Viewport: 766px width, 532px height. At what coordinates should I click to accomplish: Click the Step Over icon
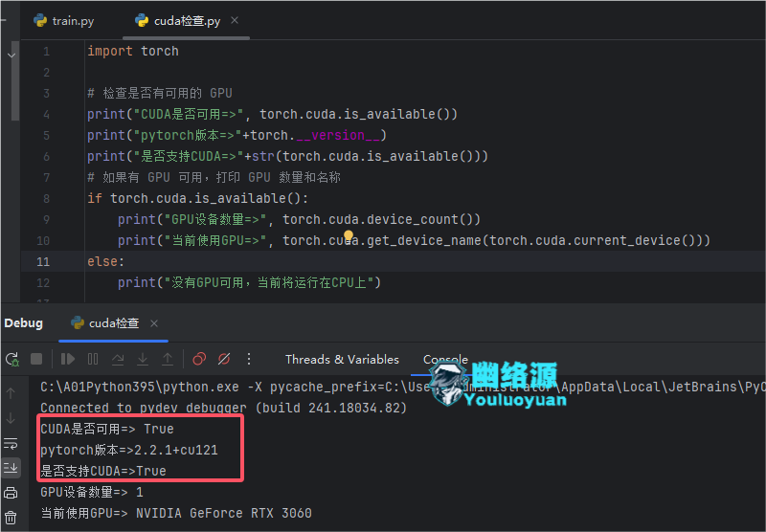pos(118,359)
